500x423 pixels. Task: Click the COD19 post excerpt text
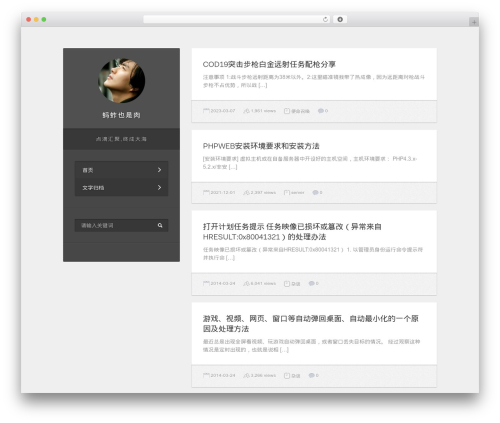pyautogui.click(x=314, y=81)
